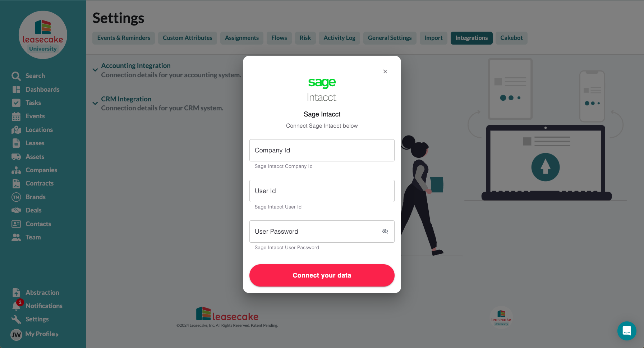Screen dimensions: 644x348
Task: Select the Custom Attributes tab
Action: click(188, 38)
